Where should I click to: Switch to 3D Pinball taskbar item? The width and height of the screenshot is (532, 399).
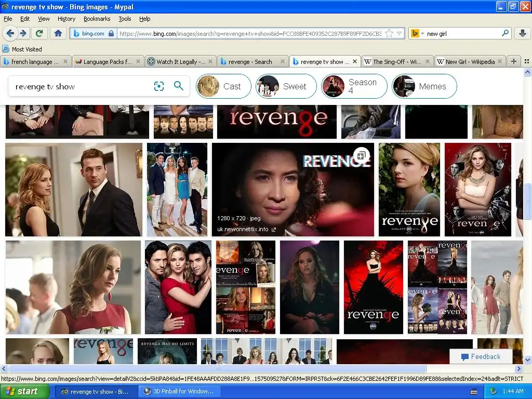pos(180,391)
